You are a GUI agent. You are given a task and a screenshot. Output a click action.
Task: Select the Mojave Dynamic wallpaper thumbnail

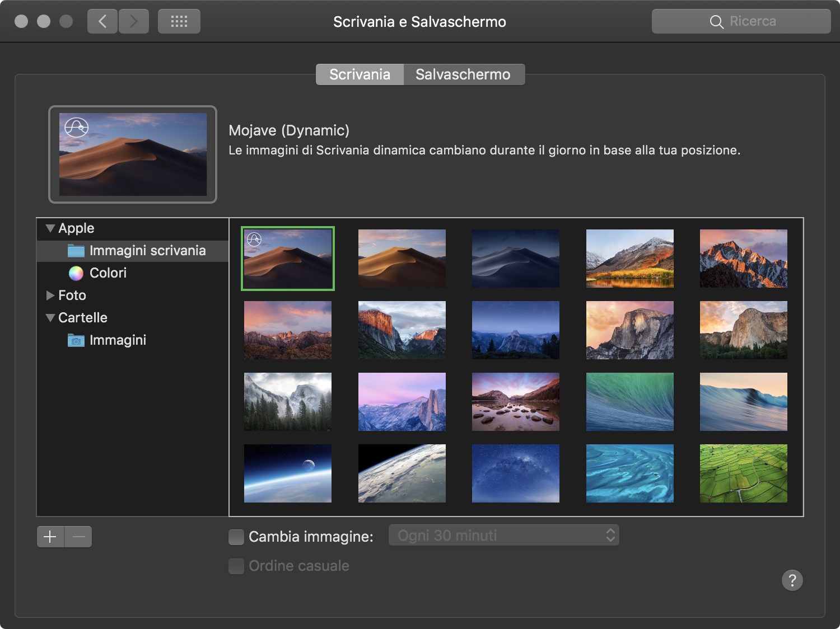click(x=288, y=259)
